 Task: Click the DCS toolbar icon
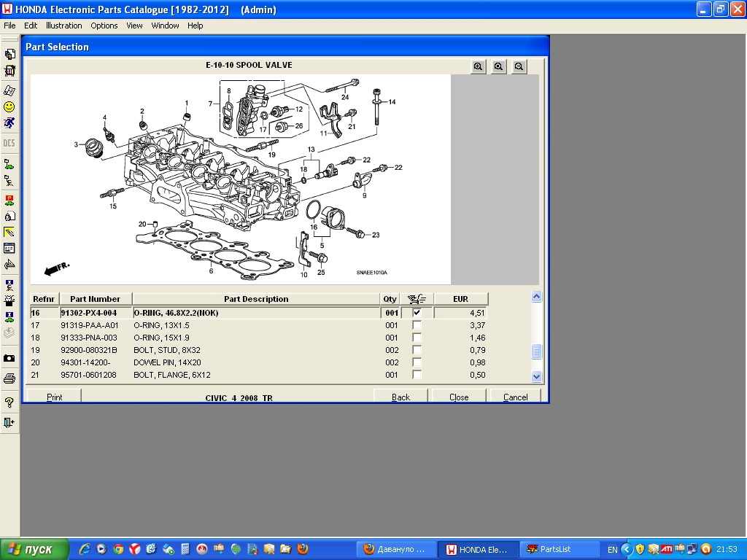click(x=9, y=143)
